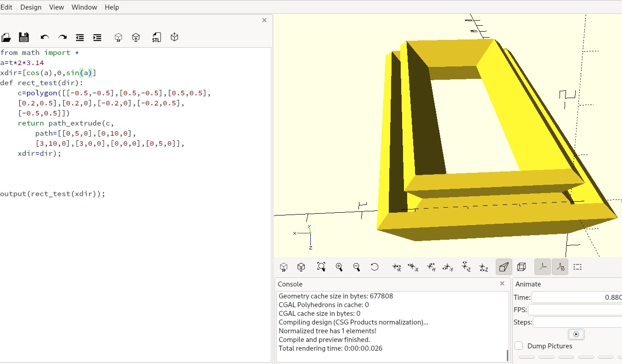Click the Redo arrow in editor toolbar
The width and height of the screenshot is (622, 364).
(62, 38)
